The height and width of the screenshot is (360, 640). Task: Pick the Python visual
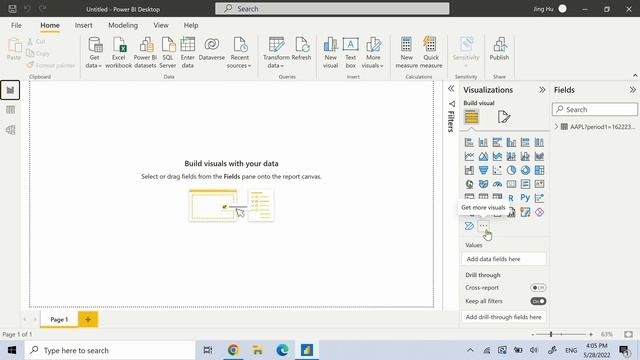[x=525, y=198]
